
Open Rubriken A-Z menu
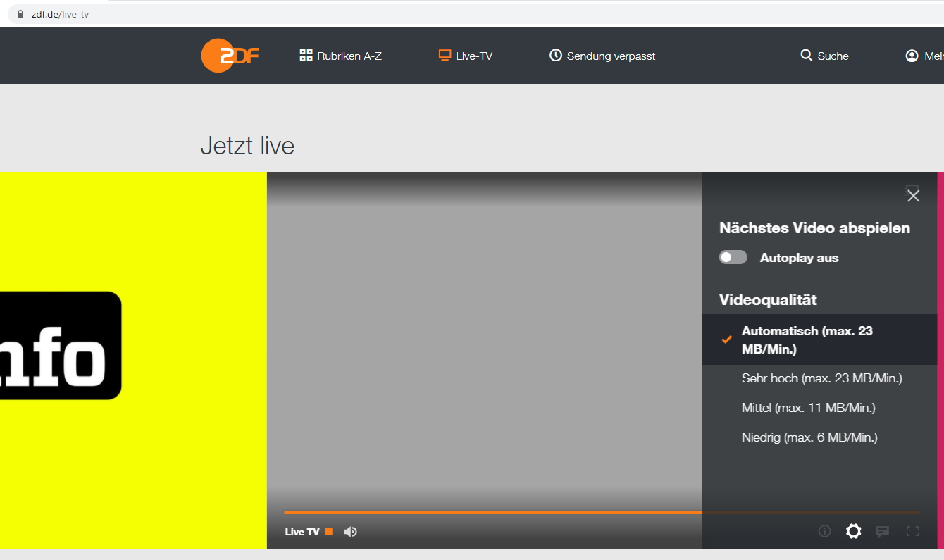coord(341,56)
